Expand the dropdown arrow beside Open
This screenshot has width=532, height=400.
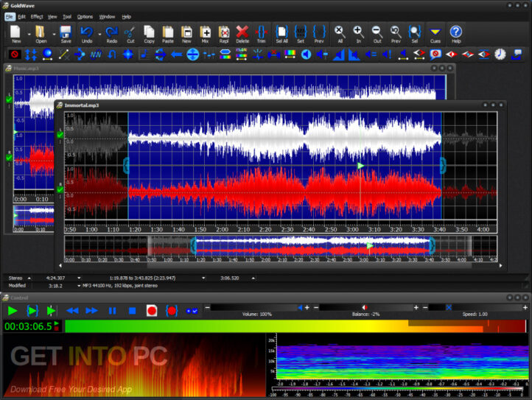point(55,35)
